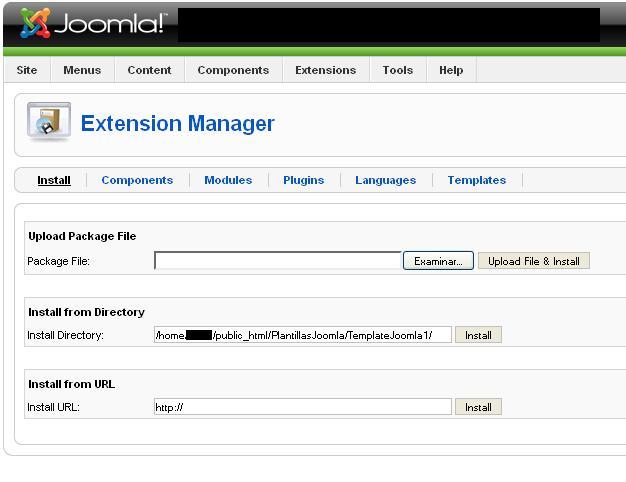Open the Extensions menu
Screen dimensions: 626x482
click(326, 70)
